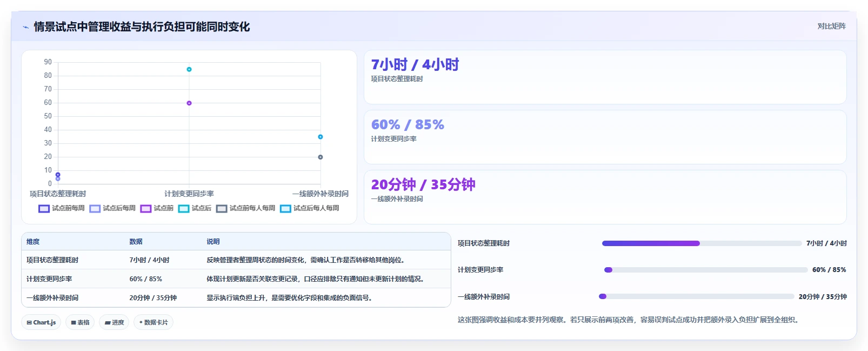The height and width of the screenshot is (351, 868).
Task: Click the x-axis label 计划变更同步率
Action: click(189, 194)
